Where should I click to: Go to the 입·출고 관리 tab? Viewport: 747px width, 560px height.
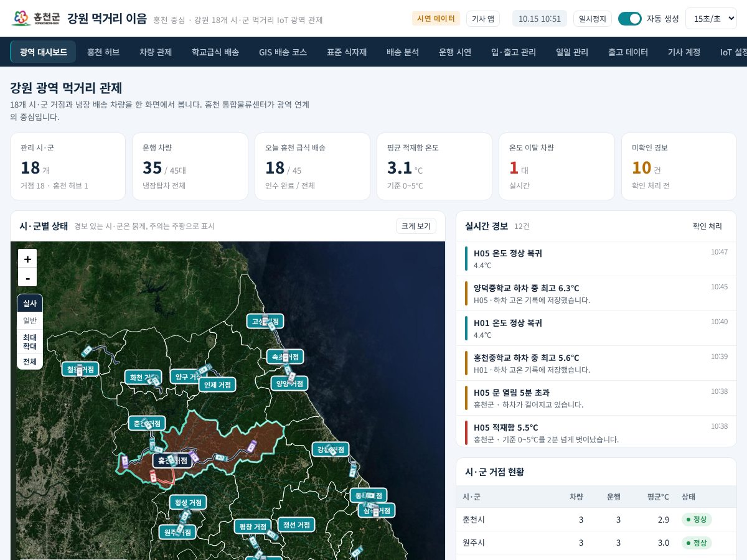(514, 52)
